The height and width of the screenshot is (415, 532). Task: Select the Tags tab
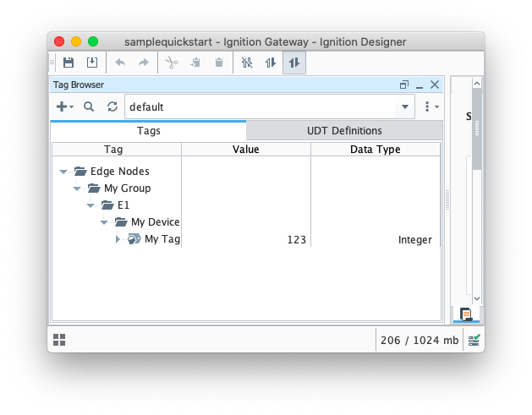pyautogui.click(x=148, y=131)
